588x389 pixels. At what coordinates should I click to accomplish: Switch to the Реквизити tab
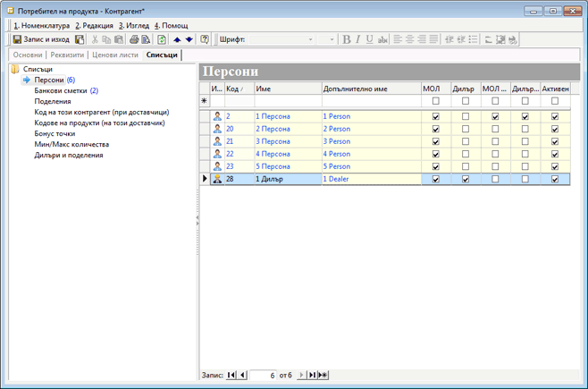point(67,55)
